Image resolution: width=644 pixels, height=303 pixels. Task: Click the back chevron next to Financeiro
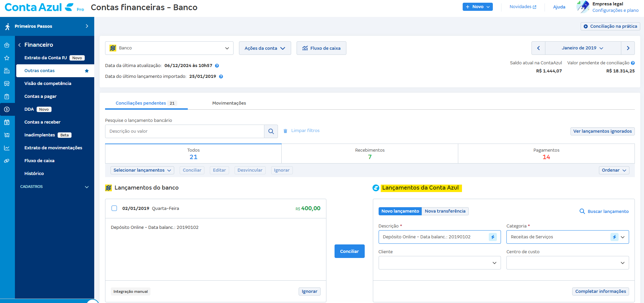click(20, 45)
